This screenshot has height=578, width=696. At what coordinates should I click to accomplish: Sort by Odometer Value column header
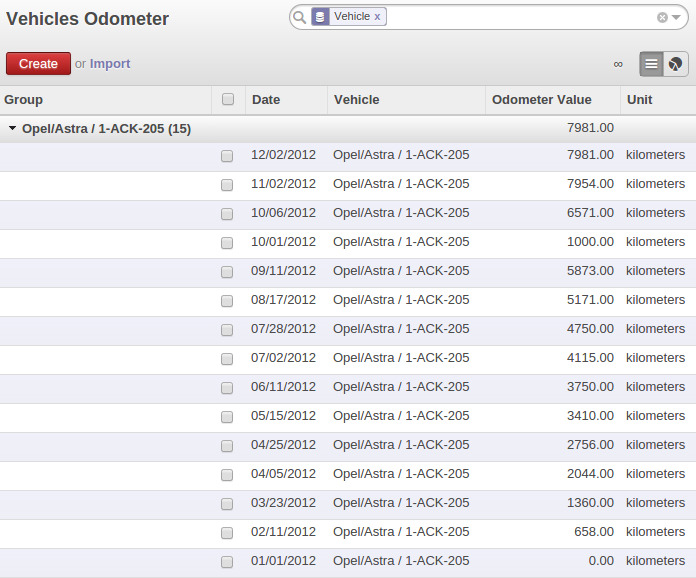541,100
